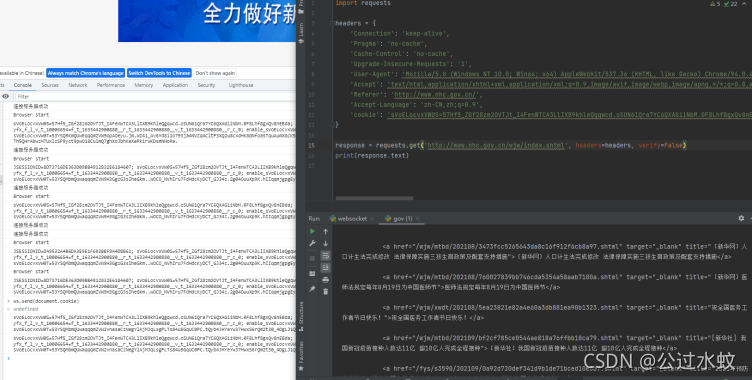Collapse the headers dict fold marker
The height and width of the screenshot is (380, 752).
click(x=332, y=23)
